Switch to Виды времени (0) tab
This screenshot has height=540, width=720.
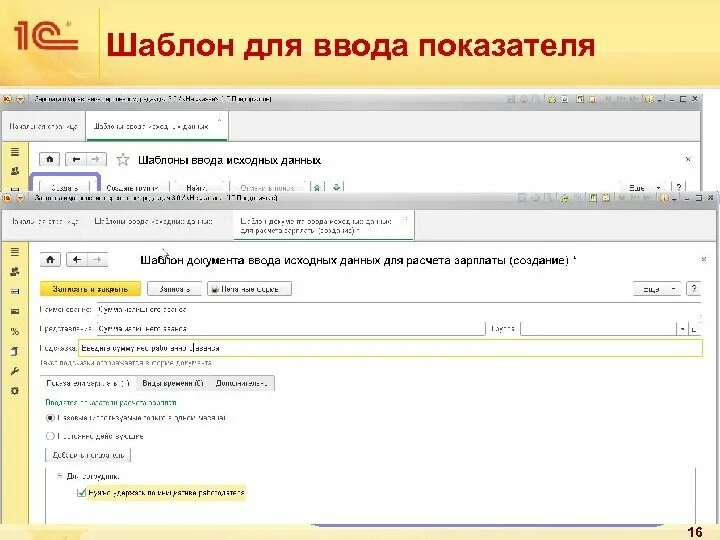(x=173, y=383)
